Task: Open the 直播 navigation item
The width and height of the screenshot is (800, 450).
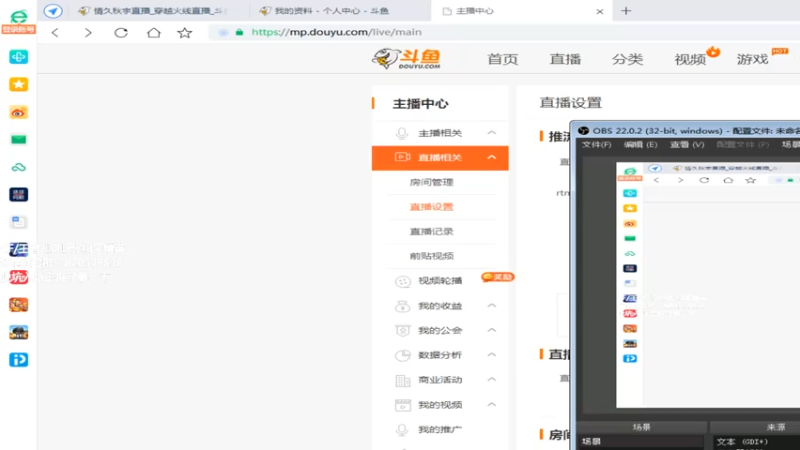Action: coord(565,59)
